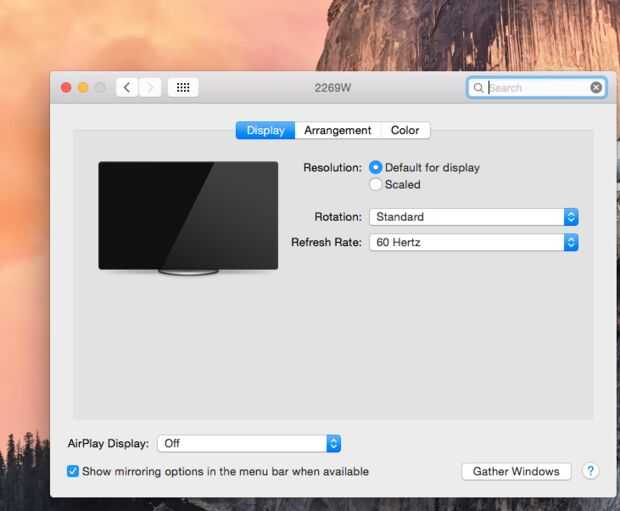
Task: Switch to the Arrangement tab
Action: pos(338,130)
